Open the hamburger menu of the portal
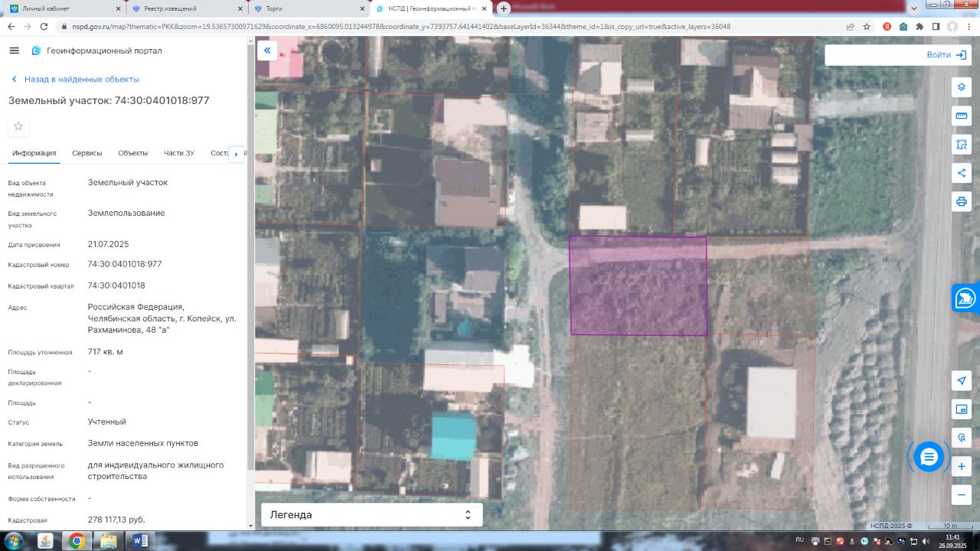This screenshot has width=980, height=551. point(14,51)
